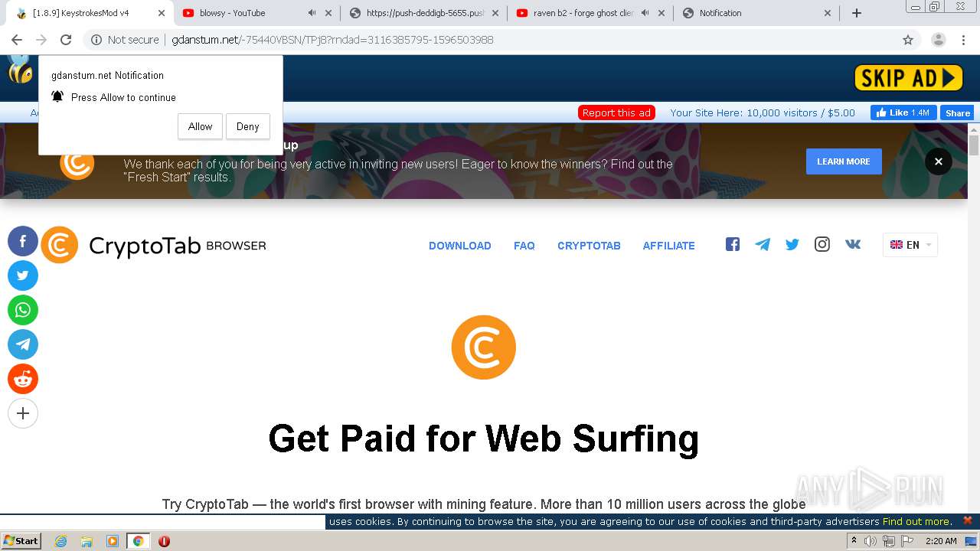The image size is (980, 551).
Task: Switch to the push-deddigb tab
Action: (x=425, y=13)
